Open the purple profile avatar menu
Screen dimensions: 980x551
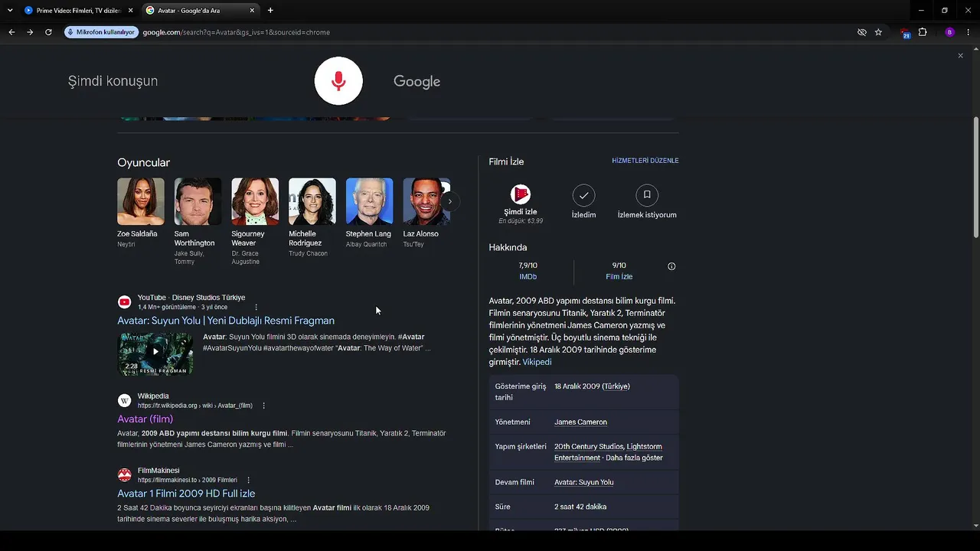click(x=950, y=32)
